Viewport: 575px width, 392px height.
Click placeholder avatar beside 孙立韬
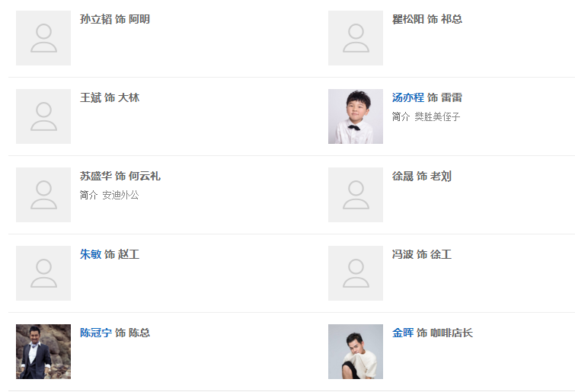click(43, 38)
